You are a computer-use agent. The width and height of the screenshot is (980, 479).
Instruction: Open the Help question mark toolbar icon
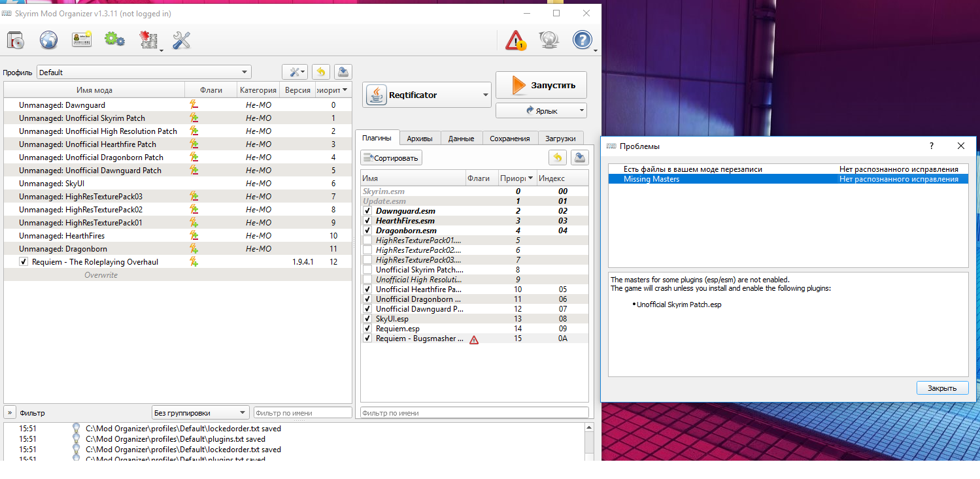pos(582,40)
